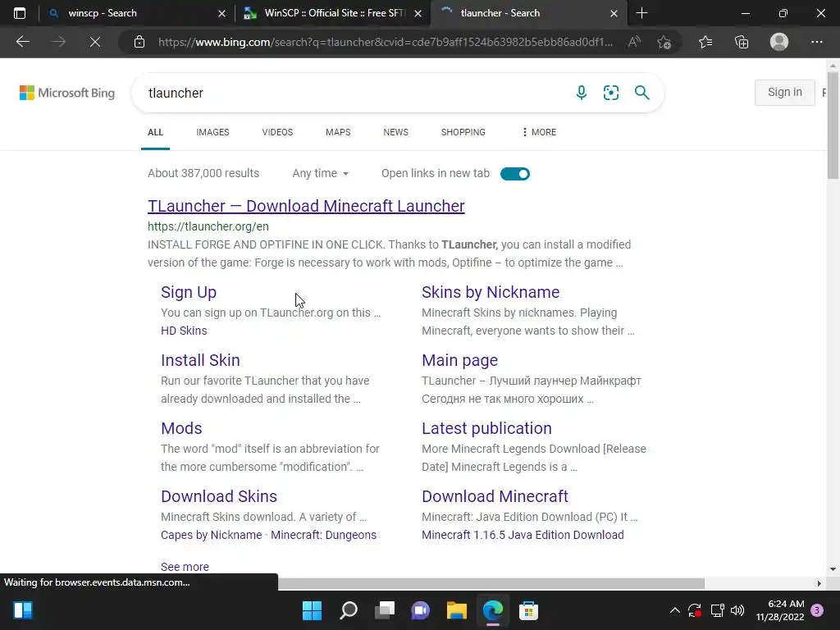Open Latest publication link

pos(486,428)
